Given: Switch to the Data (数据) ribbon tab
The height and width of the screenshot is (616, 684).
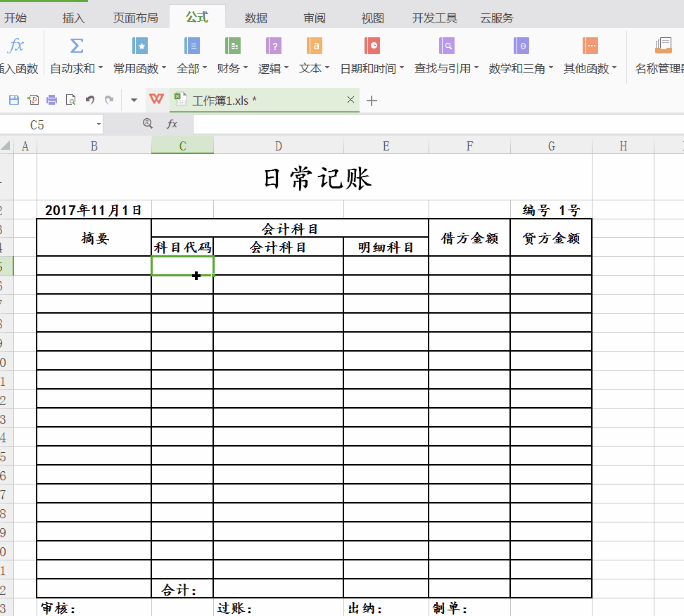Looking at the screenshot, I should 255,18.
